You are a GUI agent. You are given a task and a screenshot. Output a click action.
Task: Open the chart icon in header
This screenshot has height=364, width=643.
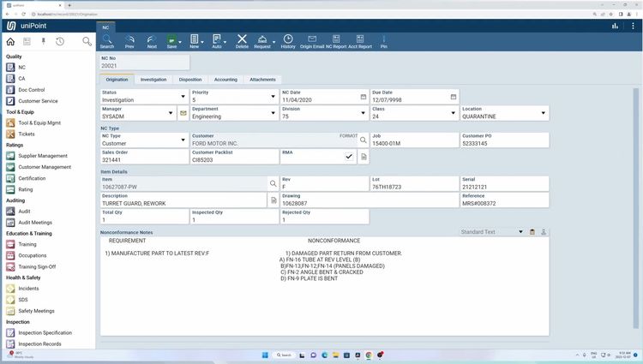pyautogui.click(x=615, y=26)
